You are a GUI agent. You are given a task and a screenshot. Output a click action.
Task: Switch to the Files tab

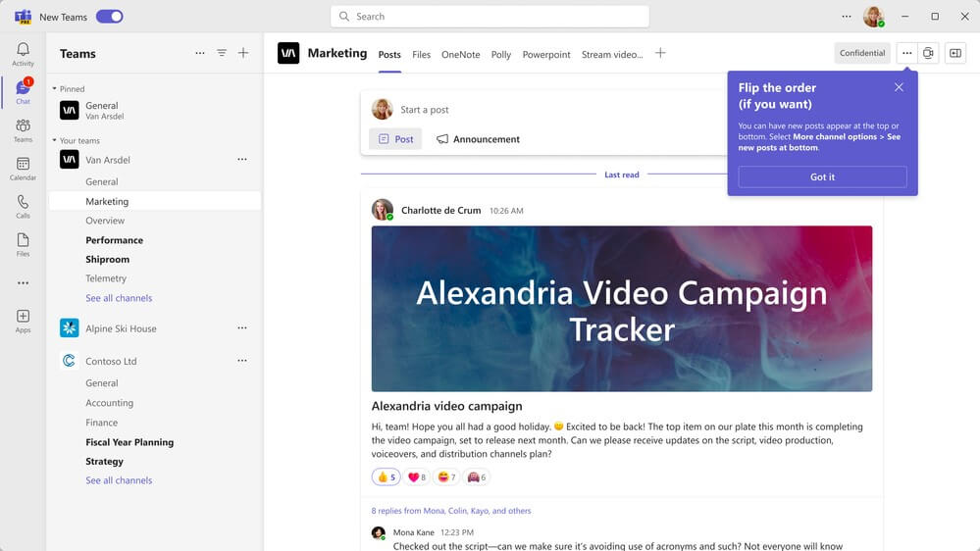point(421,55)
